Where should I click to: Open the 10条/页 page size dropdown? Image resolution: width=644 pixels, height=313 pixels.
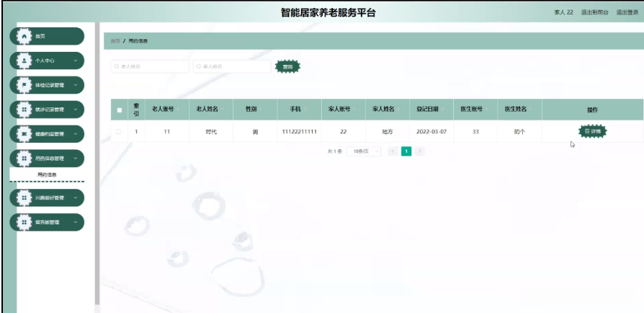coord(364,151)
